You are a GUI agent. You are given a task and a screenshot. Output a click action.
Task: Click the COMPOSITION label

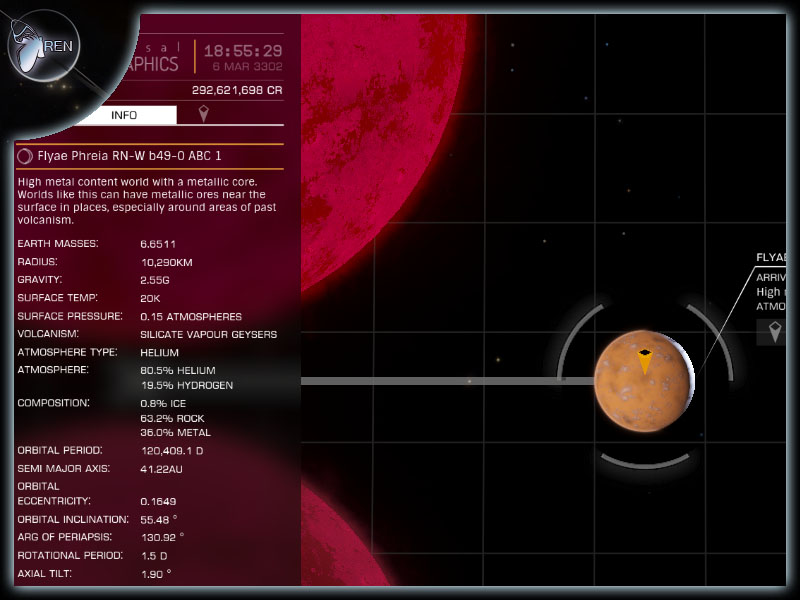(x=53, y=403)
